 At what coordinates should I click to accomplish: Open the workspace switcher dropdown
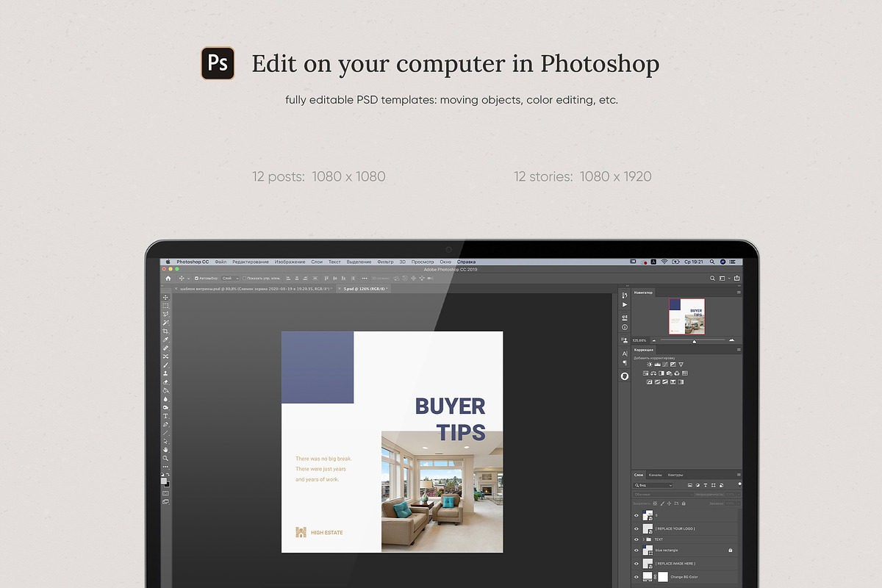[724, 279]
